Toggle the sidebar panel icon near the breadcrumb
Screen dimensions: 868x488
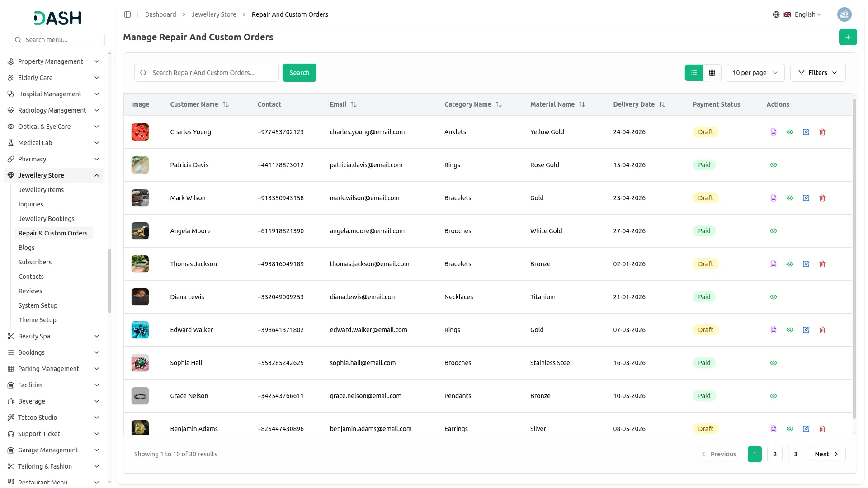point(127,14)
